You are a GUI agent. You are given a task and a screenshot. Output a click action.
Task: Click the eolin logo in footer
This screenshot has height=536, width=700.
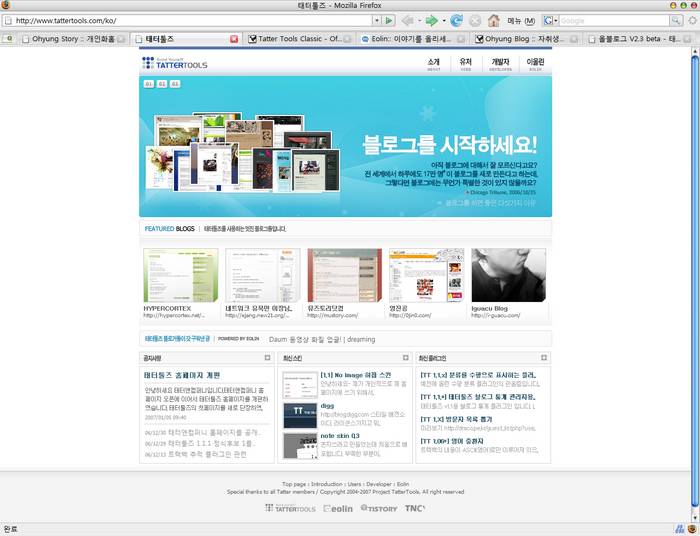pos(338,508)
